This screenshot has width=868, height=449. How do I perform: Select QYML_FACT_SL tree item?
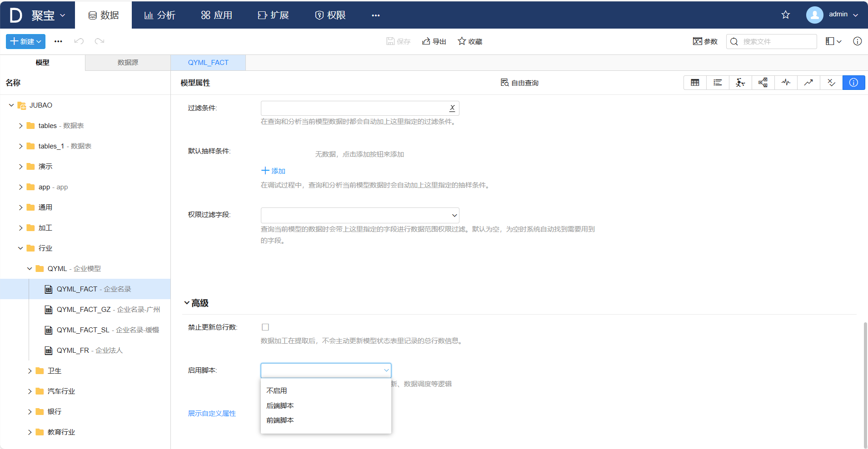pyautogui.click(x=85, y=330)
